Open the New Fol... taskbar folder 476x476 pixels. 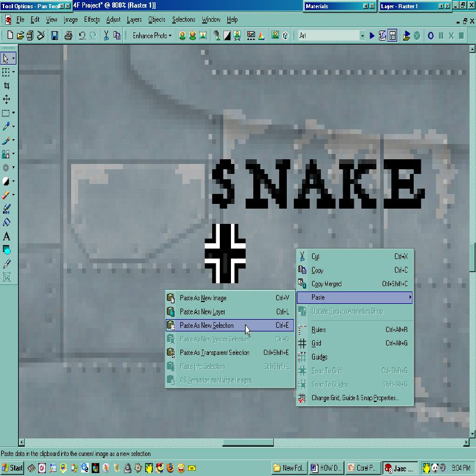(290, 468)
